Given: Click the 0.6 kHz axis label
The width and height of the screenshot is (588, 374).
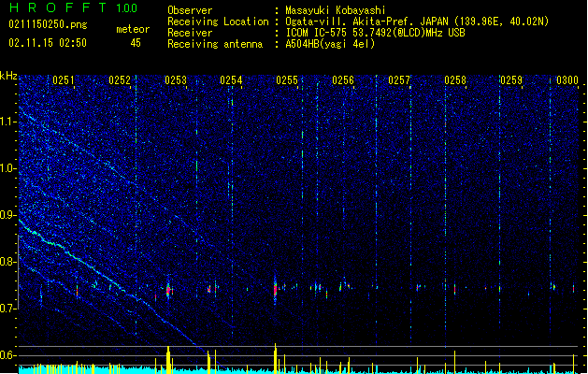Looking at the screenshot, I should click(x=8, y=355).
